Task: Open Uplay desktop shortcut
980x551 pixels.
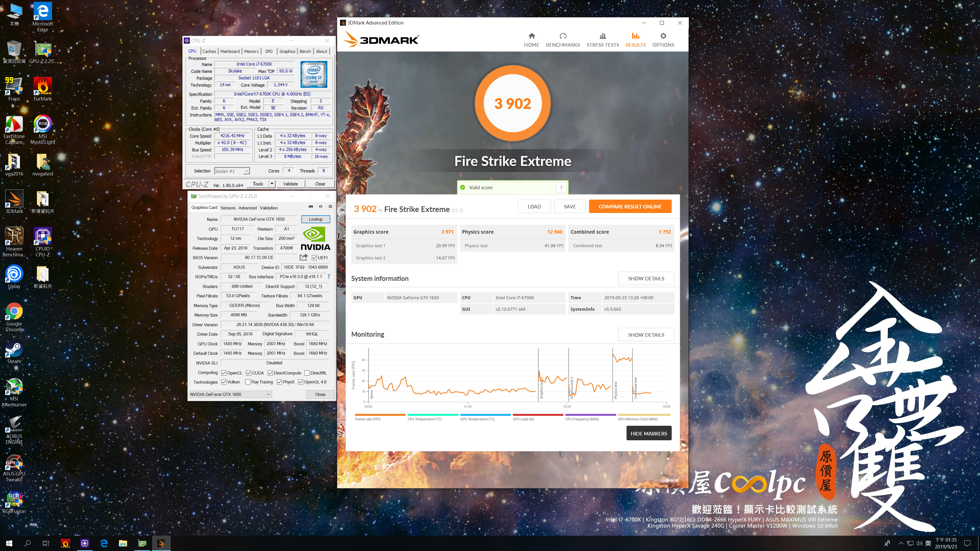Action: pos(14,277)
